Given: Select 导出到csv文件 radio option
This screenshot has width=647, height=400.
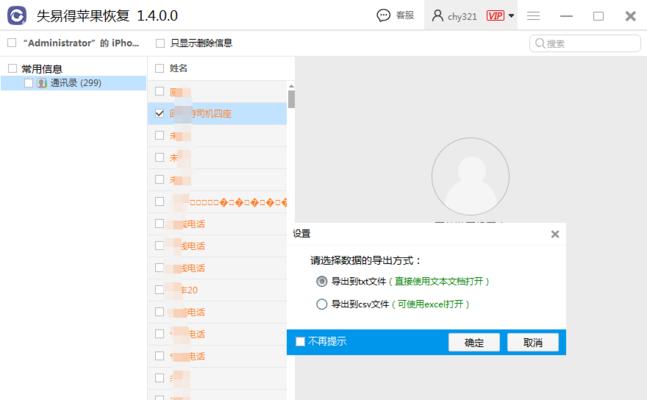Looking at the screenshot, I should (x=321, y=304).
